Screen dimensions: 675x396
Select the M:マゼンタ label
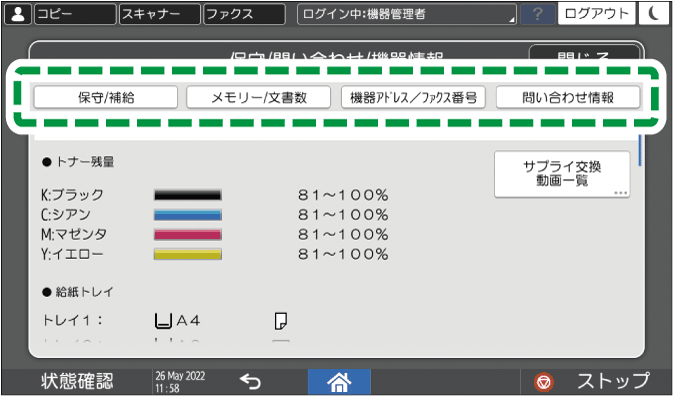tap(74, 234)
